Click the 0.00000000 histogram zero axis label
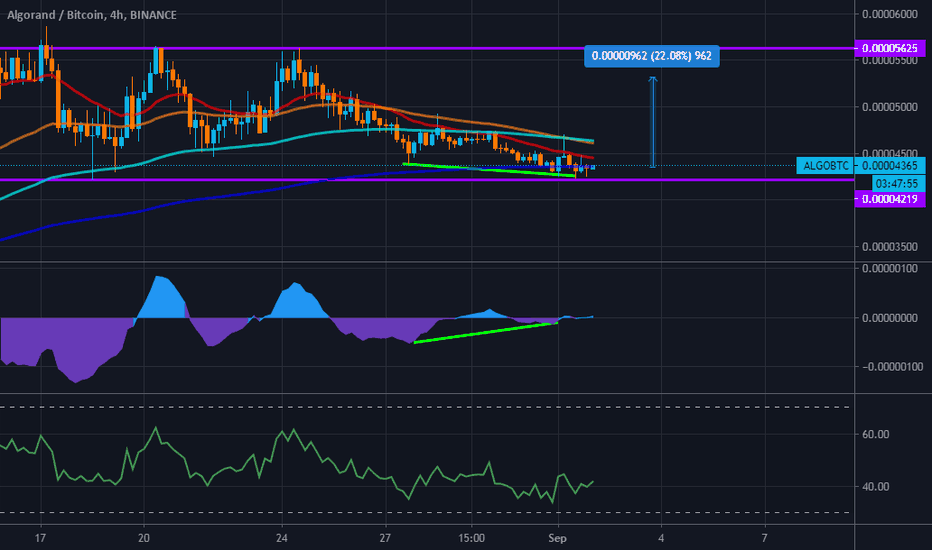The width and height of the screenshot is (932, 550). click(890, 318)
